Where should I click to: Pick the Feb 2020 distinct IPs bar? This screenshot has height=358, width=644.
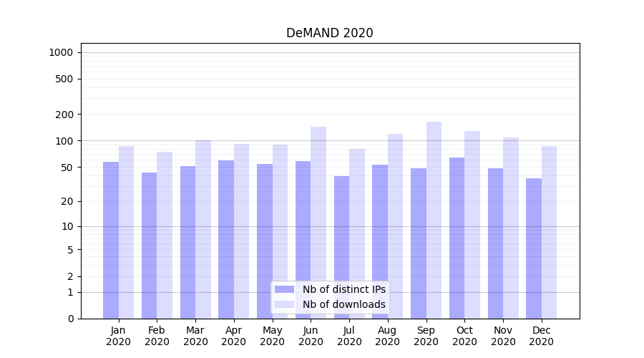click(x=149, y=246)
